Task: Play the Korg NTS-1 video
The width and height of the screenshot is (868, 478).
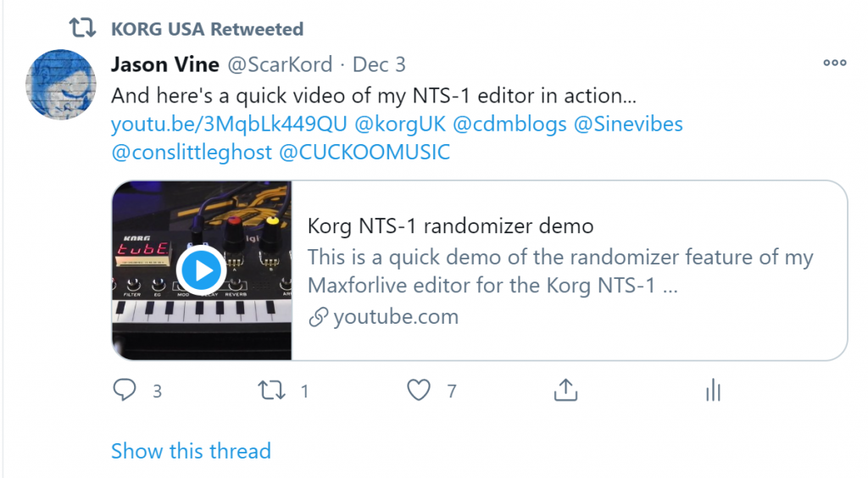Action: (x=201, y=270)
